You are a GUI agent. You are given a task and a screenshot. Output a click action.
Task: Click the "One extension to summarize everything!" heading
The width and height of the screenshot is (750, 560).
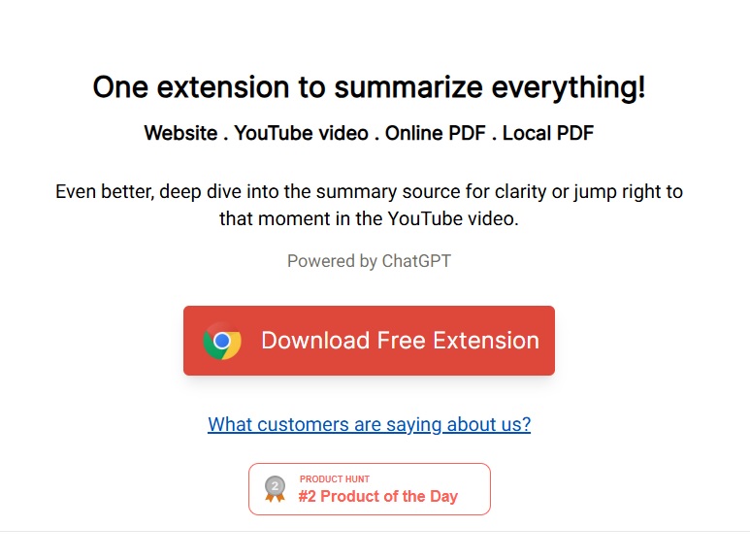(369, 87)
